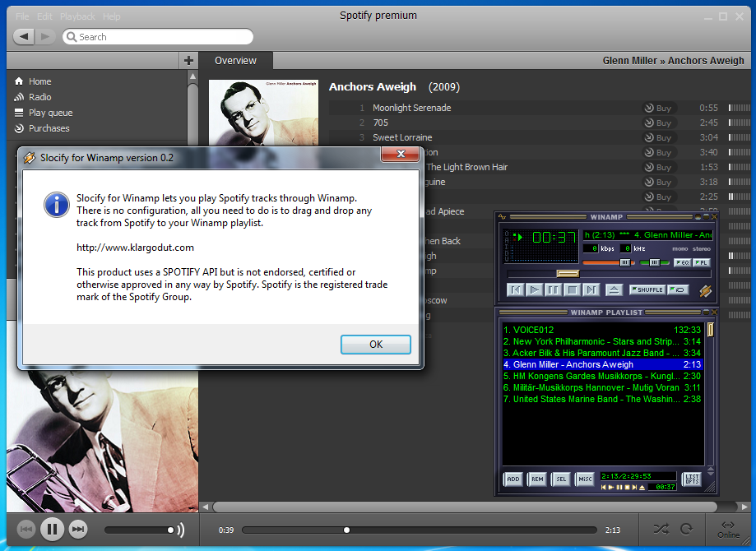The height and width of the screenshot is (551, 756).
Task: Select the Moonlight Serenade track row
Action: pos(540,108)
